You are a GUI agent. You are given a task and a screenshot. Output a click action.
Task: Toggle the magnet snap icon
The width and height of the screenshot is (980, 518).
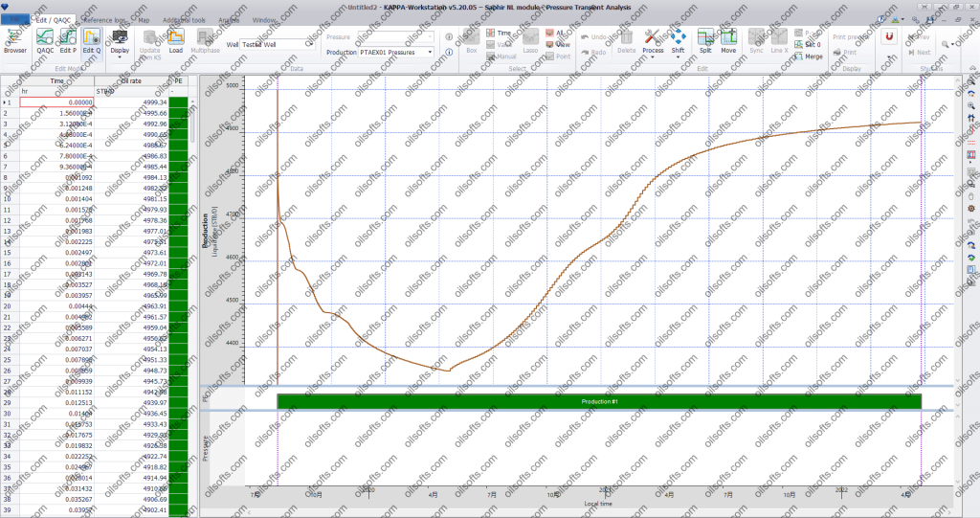pyautogui.click(x=889, y=37)
